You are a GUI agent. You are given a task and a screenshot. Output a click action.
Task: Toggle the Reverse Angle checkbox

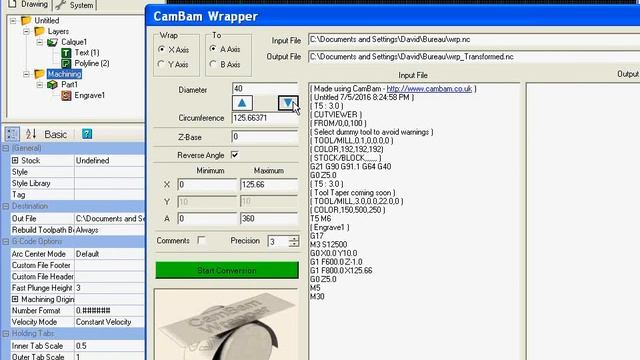(235, 155)
